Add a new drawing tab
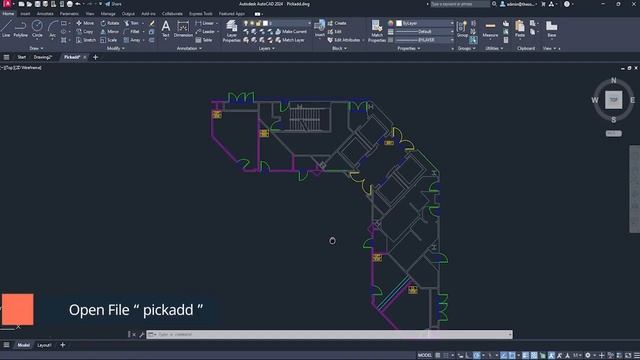Image resolution: width=640 pixels, height=360 pixels. (x=96, y=58)
